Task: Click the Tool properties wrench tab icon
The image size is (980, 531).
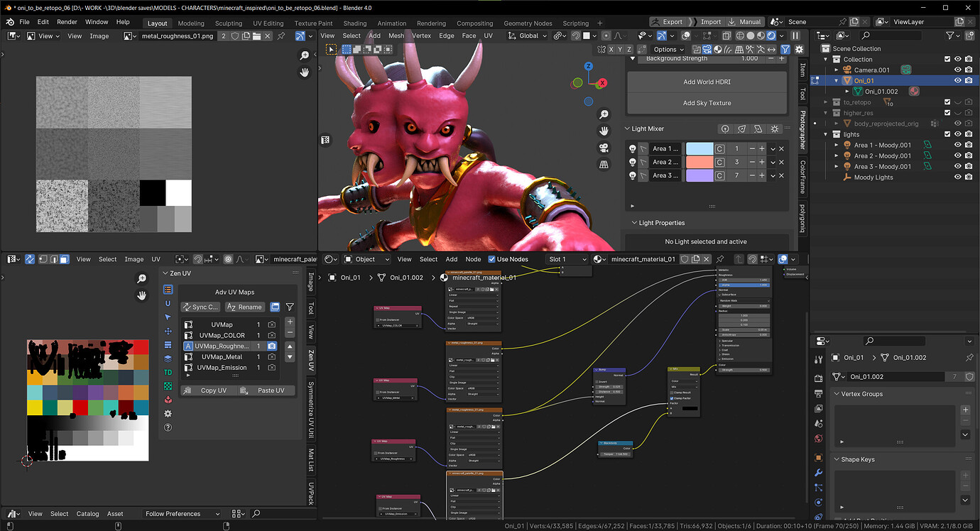Action: pos(818,360)
